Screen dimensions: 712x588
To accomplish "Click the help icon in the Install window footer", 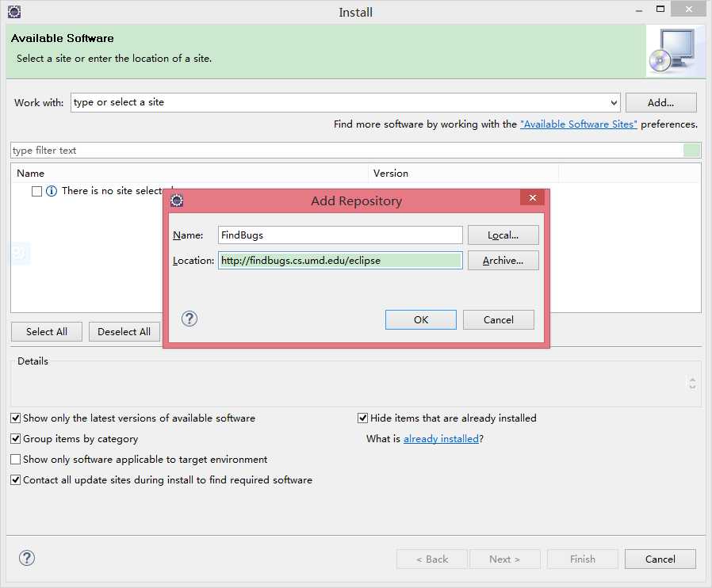I will [27, 558].
